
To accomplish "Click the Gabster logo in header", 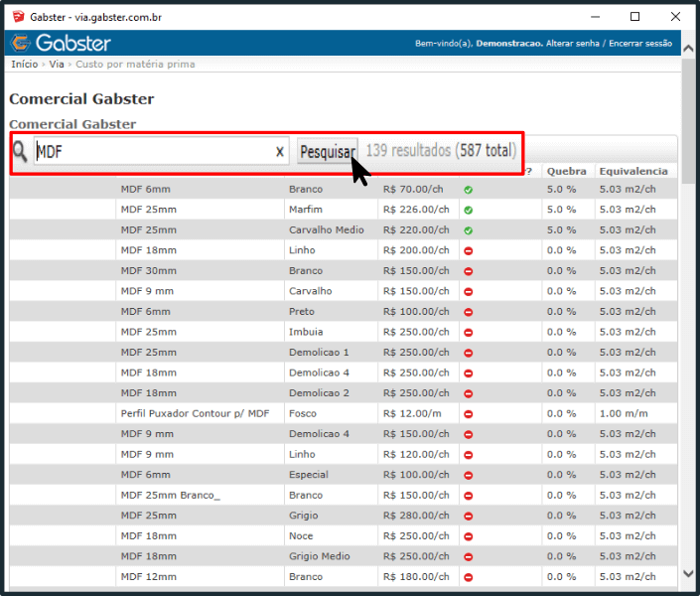I will [61, 43].
